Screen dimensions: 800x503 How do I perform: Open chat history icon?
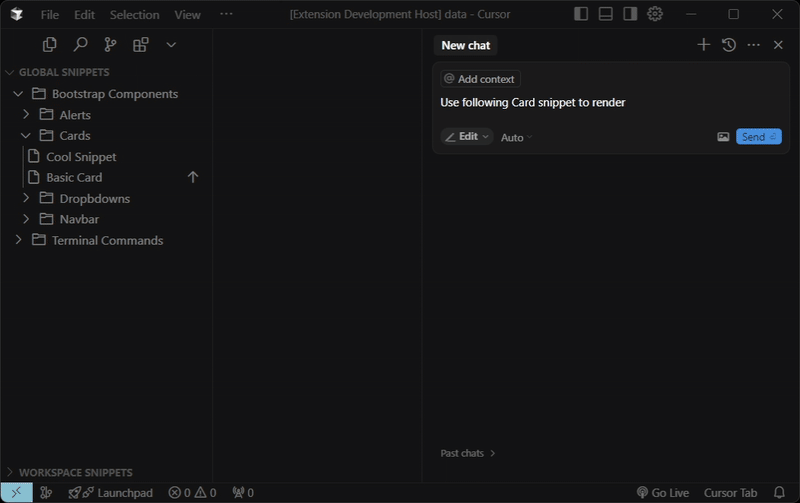tap(729, 45)
